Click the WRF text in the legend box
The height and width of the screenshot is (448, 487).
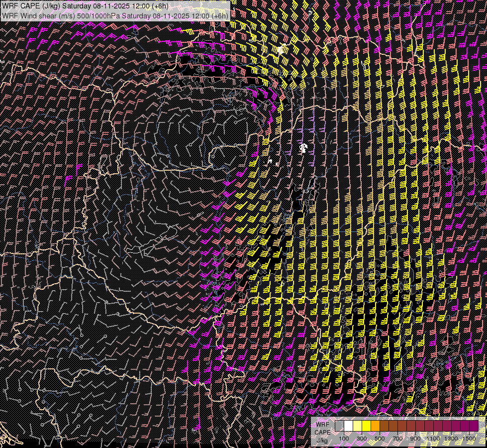click(x=322, y=424)
